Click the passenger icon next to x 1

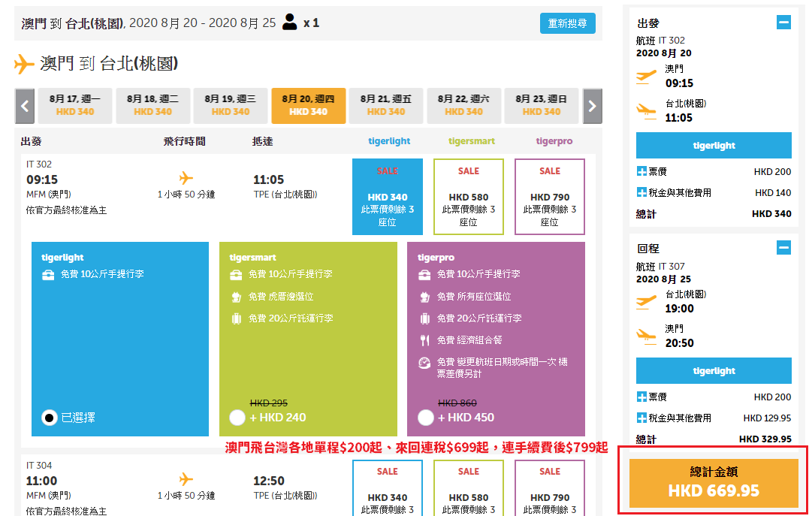click(289, 23)
